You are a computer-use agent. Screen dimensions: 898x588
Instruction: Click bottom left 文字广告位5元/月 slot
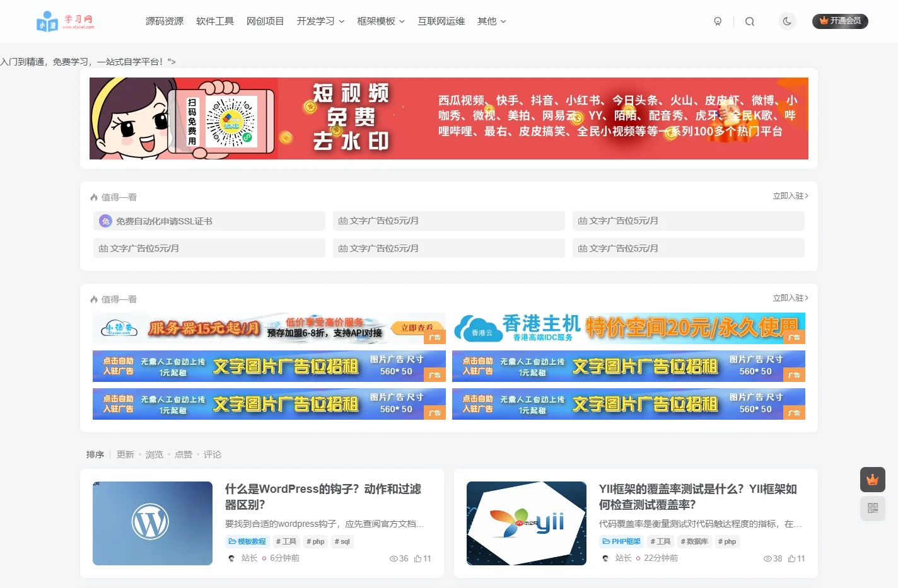(209, 248)
